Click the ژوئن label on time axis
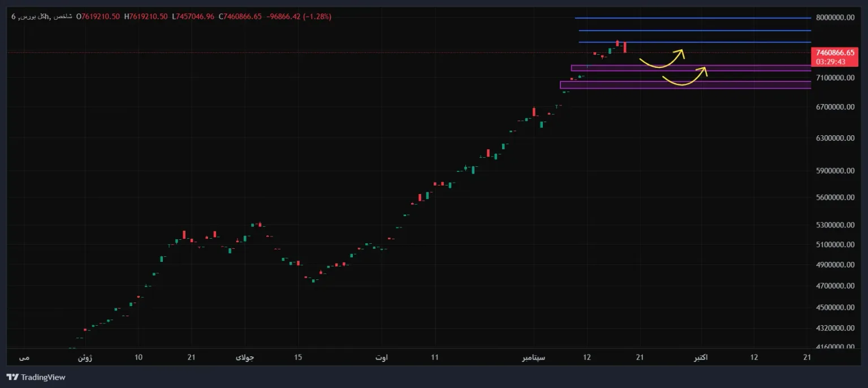The width and height of the screenshot is (868, 388). click(85, 358)
